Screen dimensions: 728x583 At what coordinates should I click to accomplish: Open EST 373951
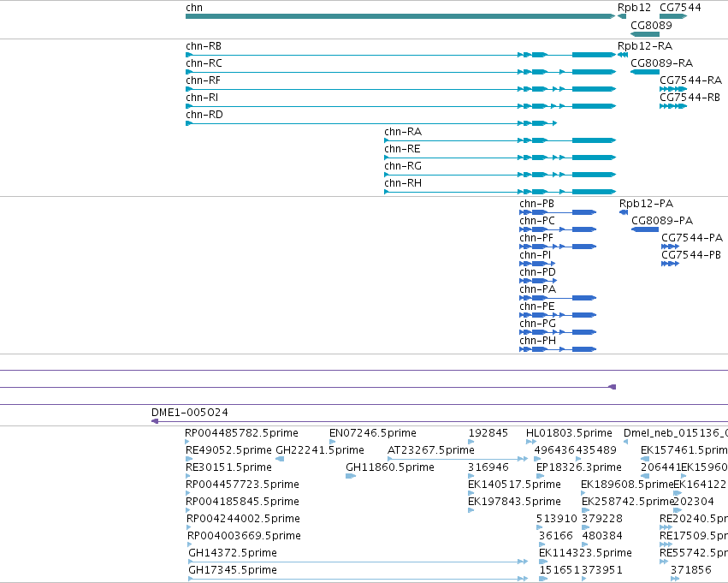pyautogui.click(x=601, y=570)
